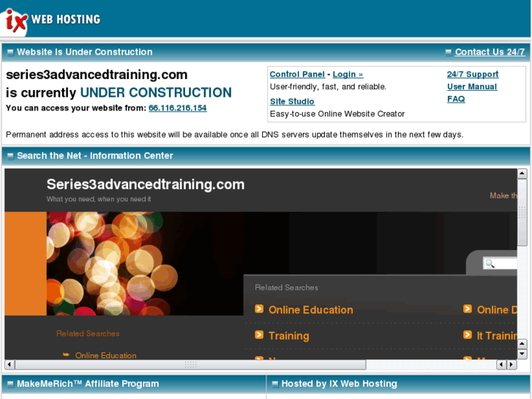Click the Hosted by IX Web Hosting heading

340,384
